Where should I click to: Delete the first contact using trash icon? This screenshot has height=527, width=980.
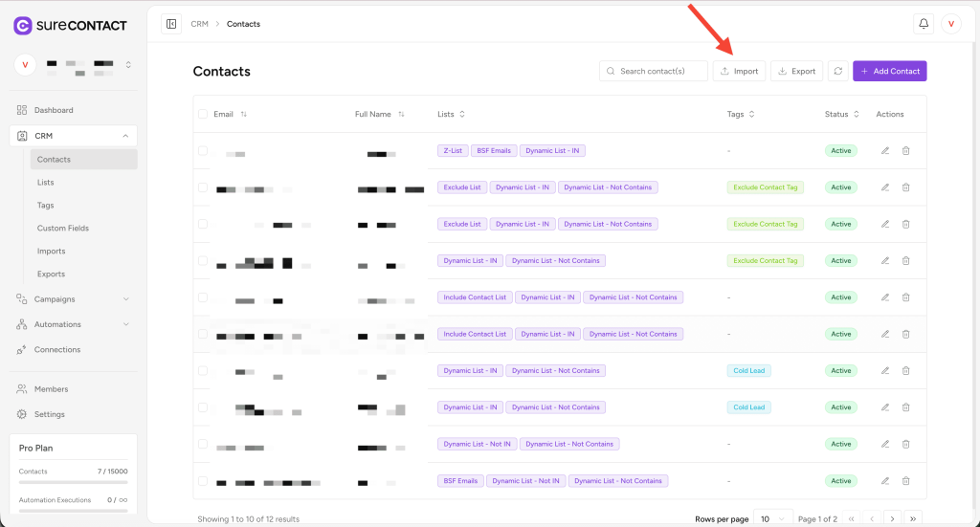point(906,151)
